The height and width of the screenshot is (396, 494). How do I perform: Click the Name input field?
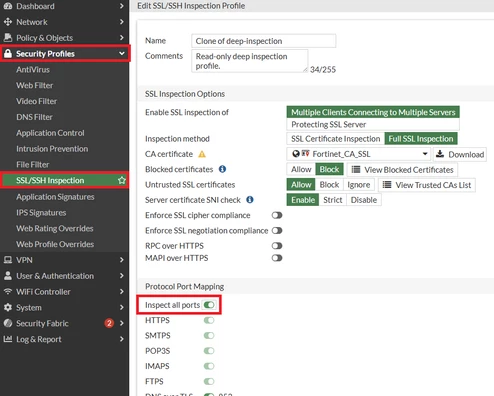[264, 41]
